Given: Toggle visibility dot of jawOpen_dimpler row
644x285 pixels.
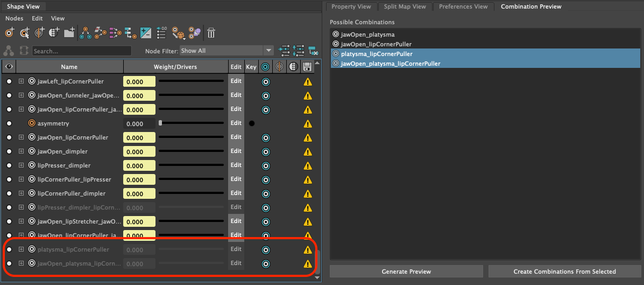Looking at the screenshot, I should tap(9, 151).
